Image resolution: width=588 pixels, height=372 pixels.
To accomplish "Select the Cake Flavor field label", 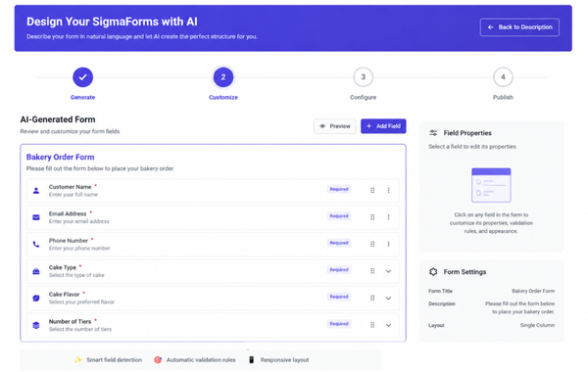I will pos(64,295).
